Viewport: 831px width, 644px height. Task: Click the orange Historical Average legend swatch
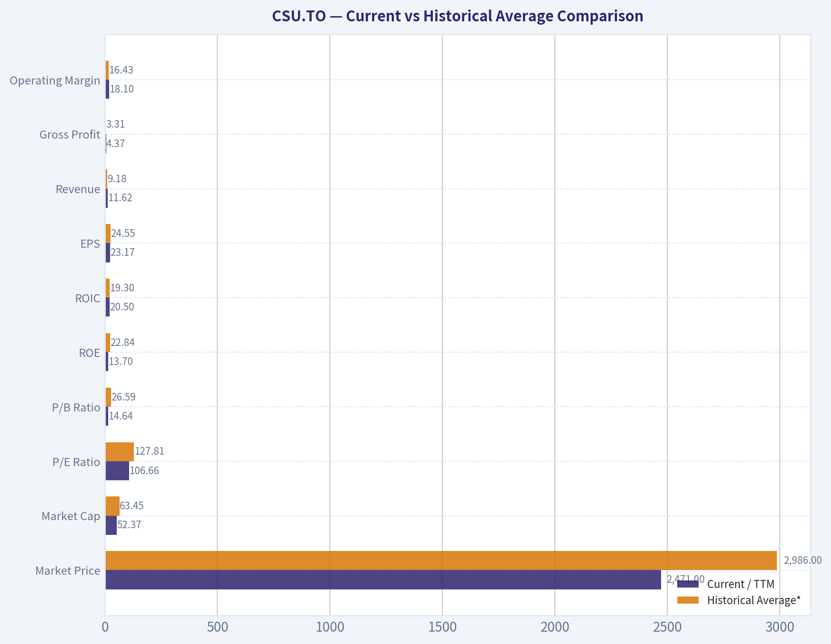tap(688, 600)
